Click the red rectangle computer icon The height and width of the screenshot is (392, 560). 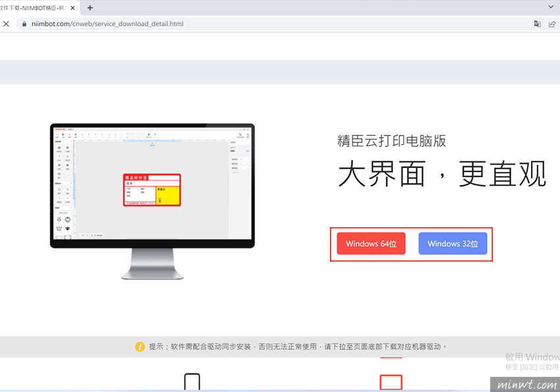tap(391, 382)
